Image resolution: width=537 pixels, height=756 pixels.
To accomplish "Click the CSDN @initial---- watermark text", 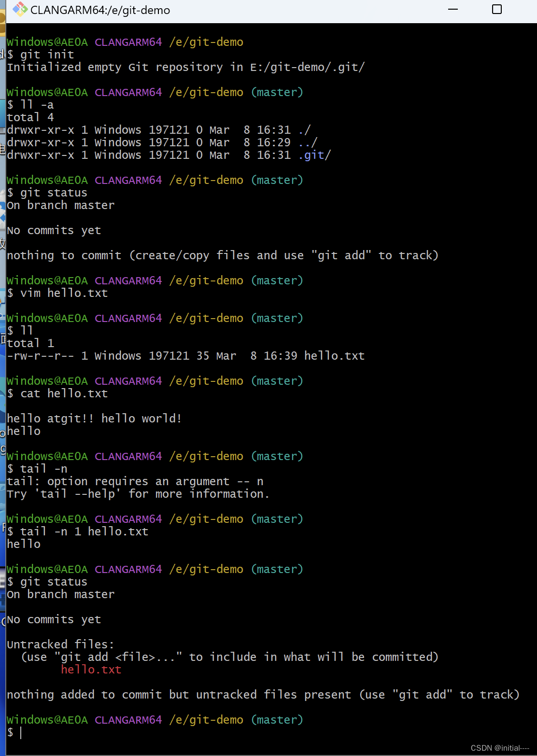I will (500, 747).
